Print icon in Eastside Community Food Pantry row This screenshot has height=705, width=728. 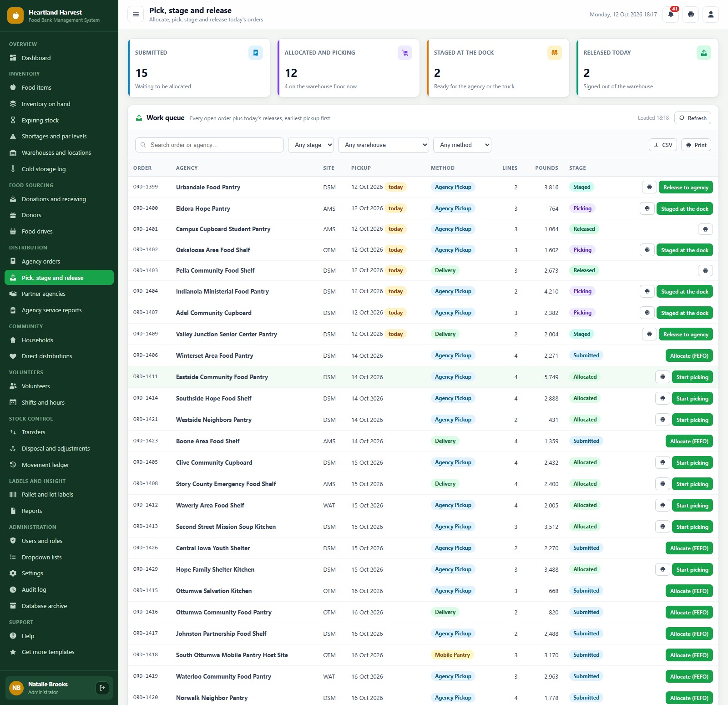tap(662, 377)
